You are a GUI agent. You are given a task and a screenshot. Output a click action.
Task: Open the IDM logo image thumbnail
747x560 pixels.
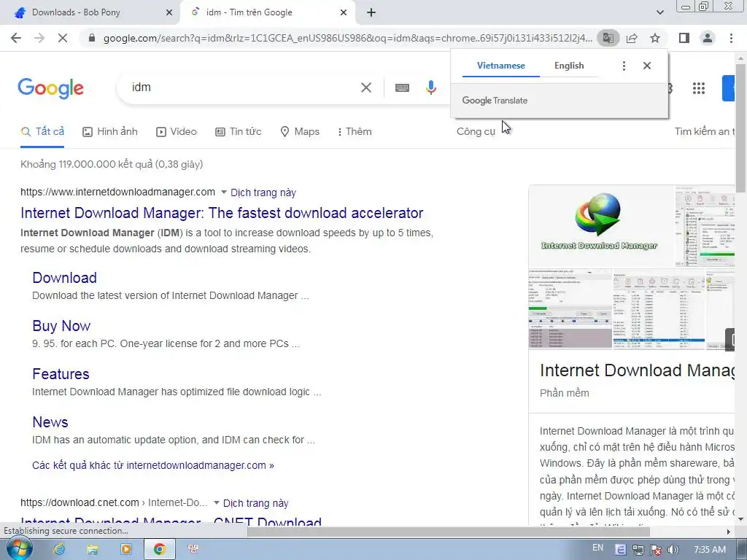tap(601, 226)
